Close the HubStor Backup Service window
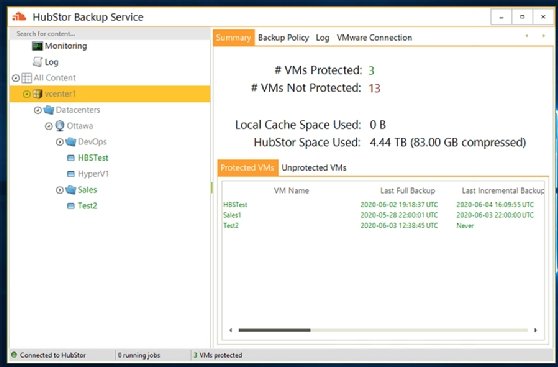Image resolution: width=558 pixels, height=367 pixels. (x=543, y=17)
